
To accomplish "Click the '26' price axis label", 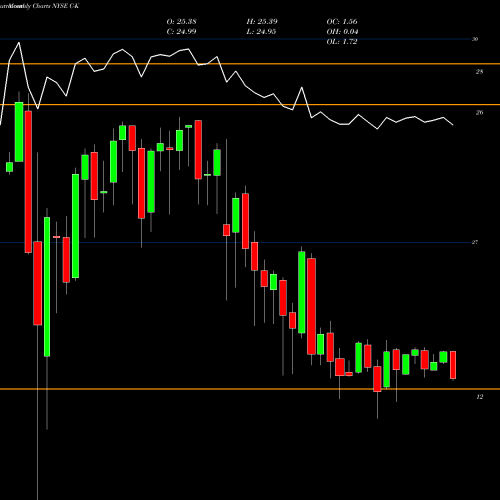I will pyautogui.click(x=479, y=113).
